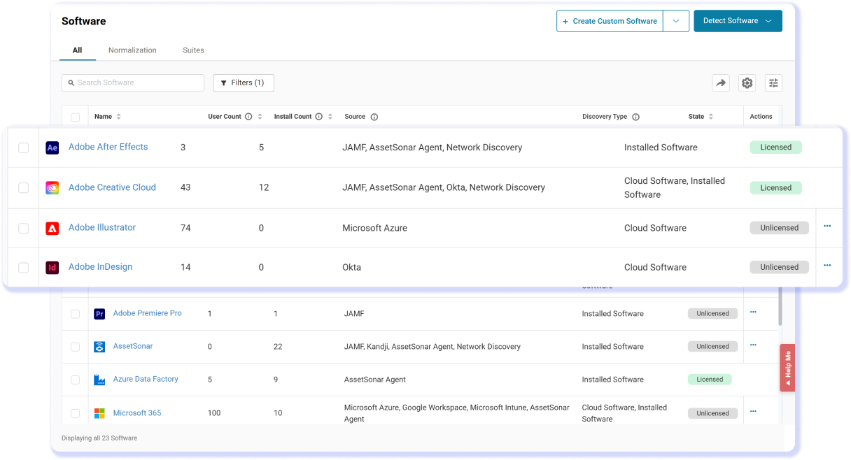Click the table's vertical scrollbar
Image resolution: width=851 pixels, height=460 pixels.
tap(780, 306)
